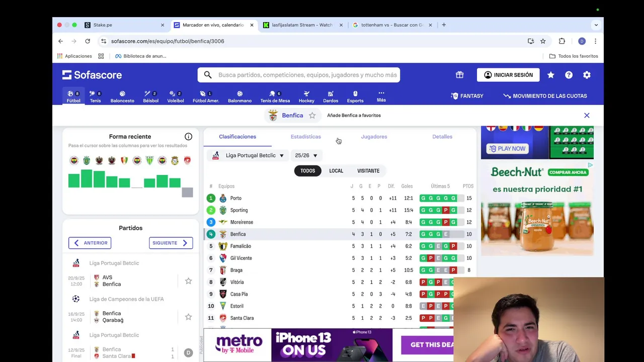
Task: Open a new browser tab
Action: (x=444, y=25)
